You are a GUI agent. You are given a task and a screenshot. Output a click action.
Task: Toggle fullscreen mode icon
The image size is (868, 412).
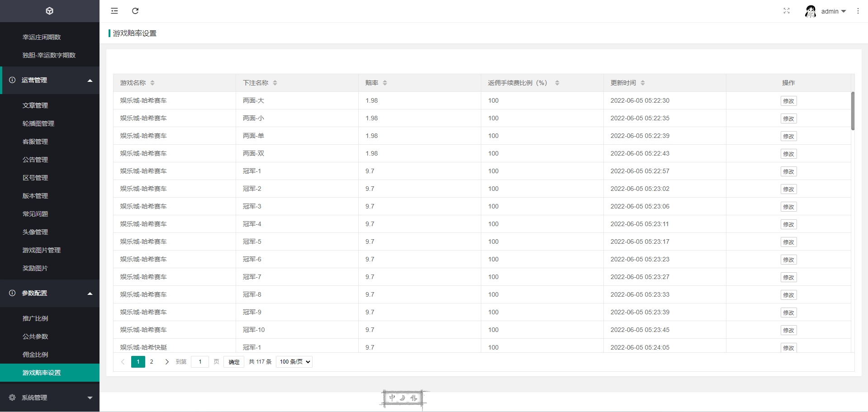click(x=787, y=11)
